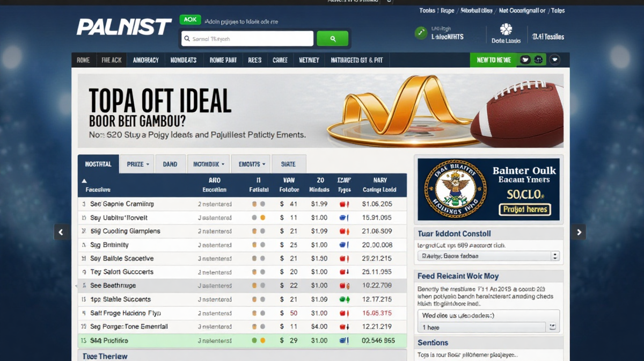Viewport: 644px width, 361px height.
Task: Click the green AOK badge button
Action: [190, 19]
